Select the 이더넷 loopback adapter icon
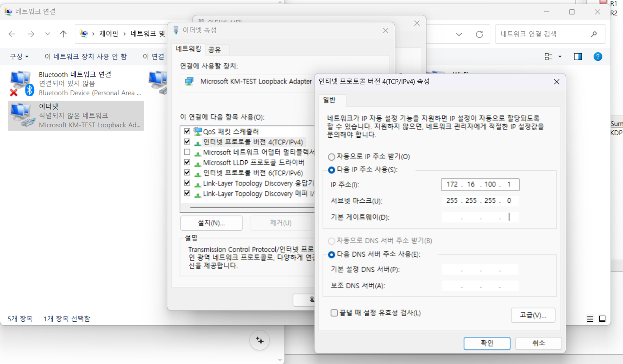This screenshot has height=364, width=623. (22, 115)
